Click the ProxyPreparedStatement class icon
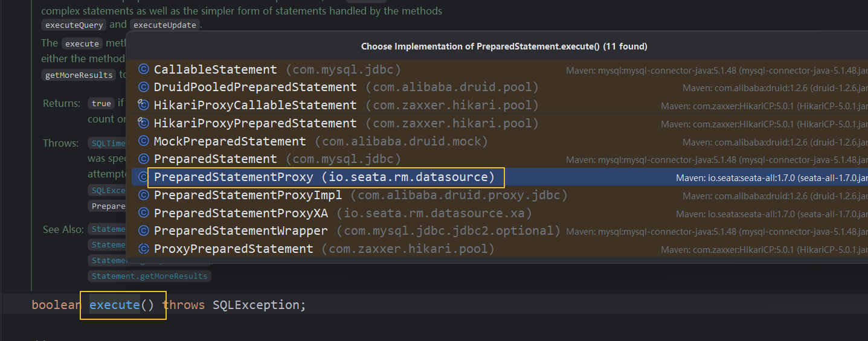 tap(143, 249)
